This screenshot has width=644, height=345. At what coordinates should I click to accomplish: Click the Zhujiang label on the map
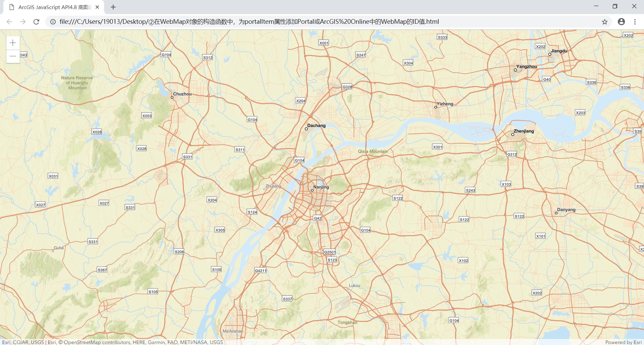pos(273,186)
